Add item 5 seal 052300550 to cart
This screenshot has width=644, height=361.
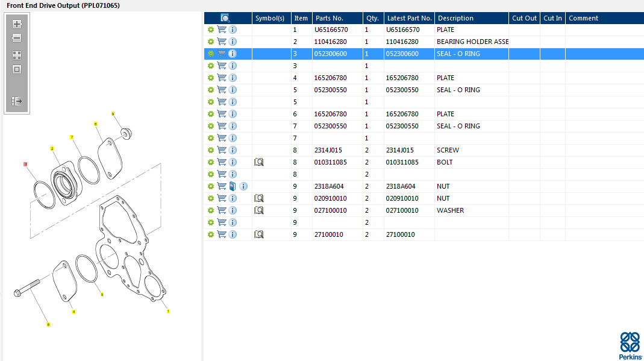222,90
